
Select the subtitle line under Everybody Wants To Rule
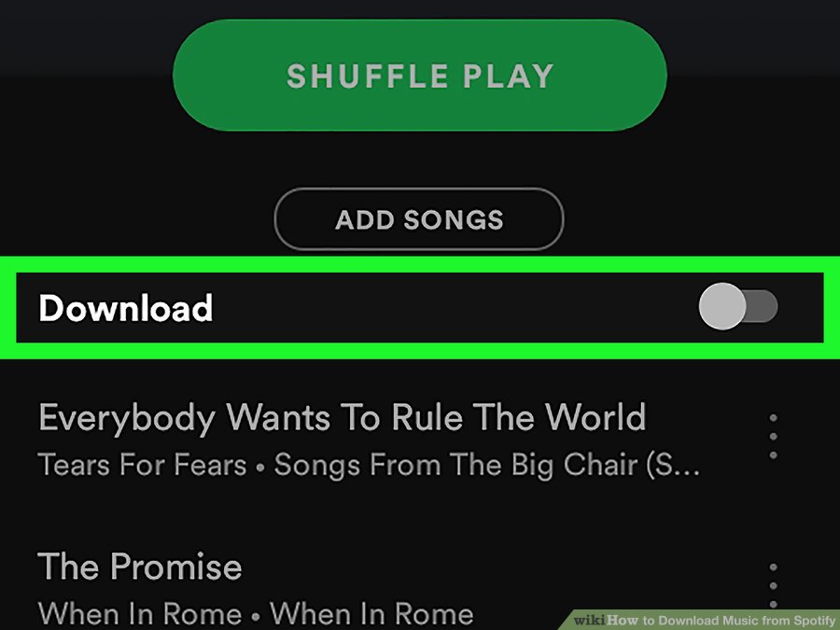point(369,465)
